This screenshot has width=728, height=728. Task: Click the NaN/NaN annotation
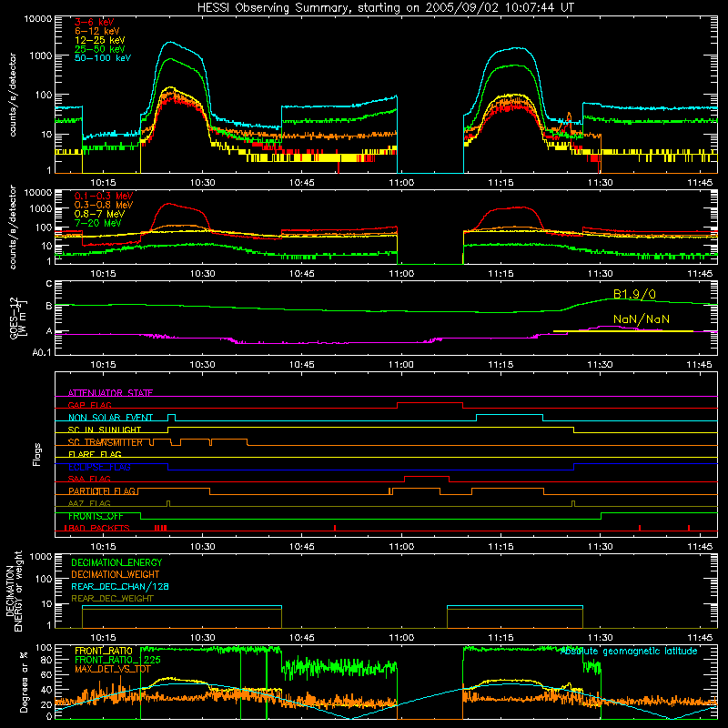coord(642,319)
